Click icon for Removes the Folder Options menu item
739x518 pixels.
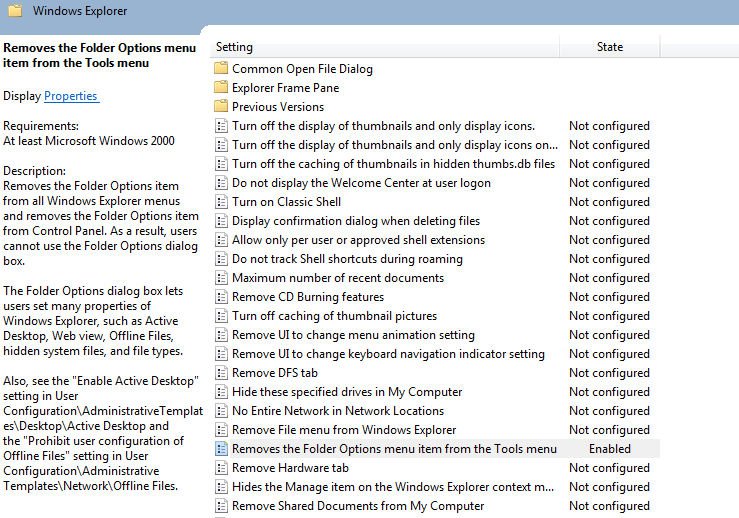221,449
